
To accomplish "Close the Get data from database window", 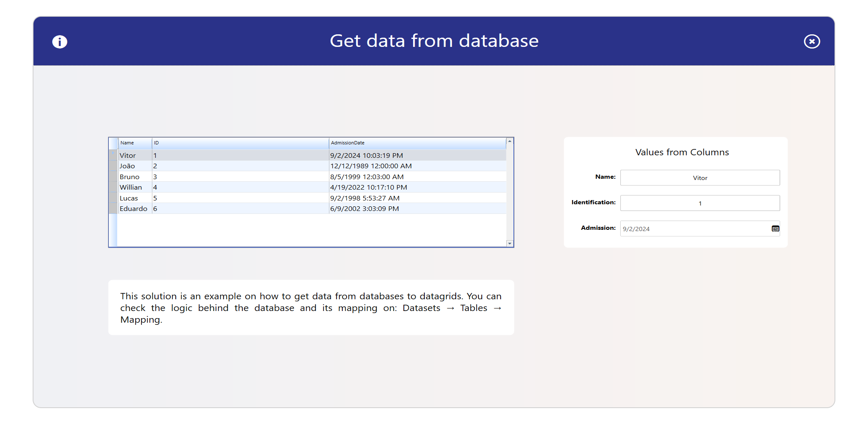I will tap(812, 41).
